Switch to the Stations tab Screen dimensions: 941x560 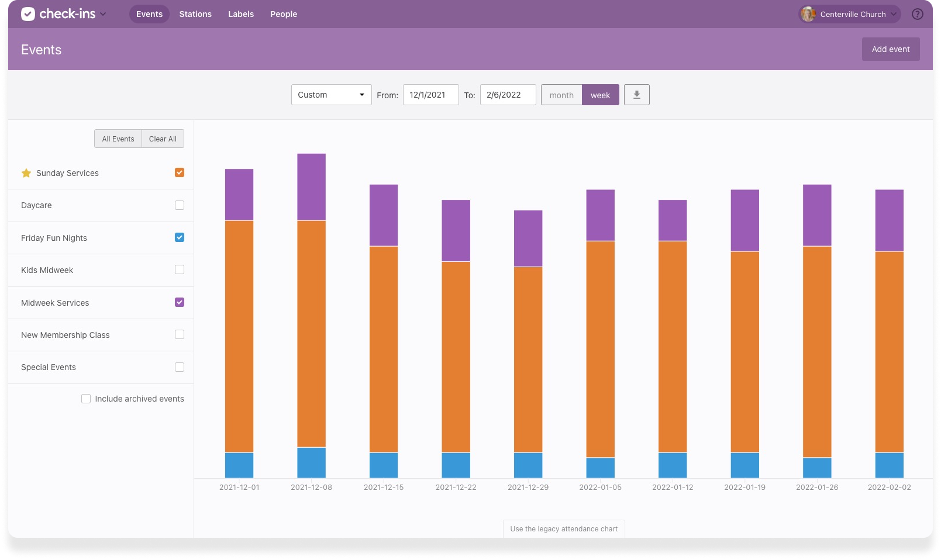point(195,13)
